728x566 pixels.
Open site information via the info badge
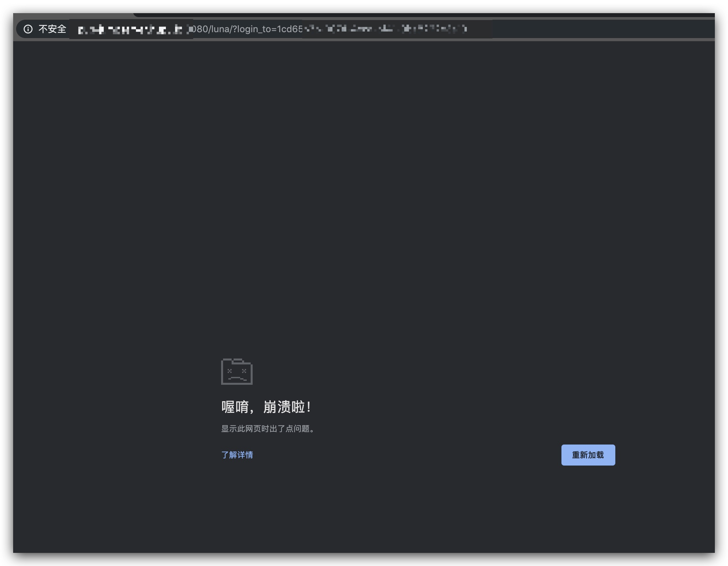(x=28, y=29)
